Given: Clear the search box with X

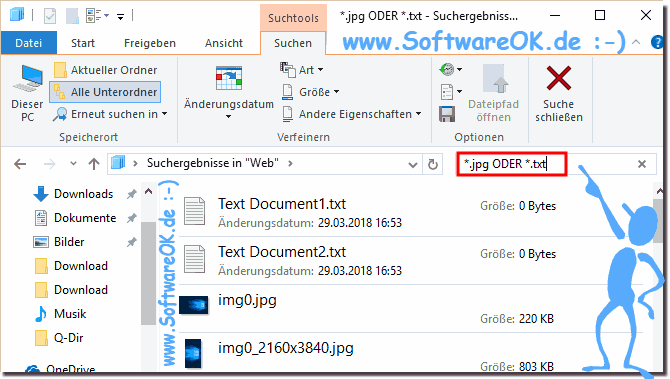Looking at the screenshot, I should 642,164.
